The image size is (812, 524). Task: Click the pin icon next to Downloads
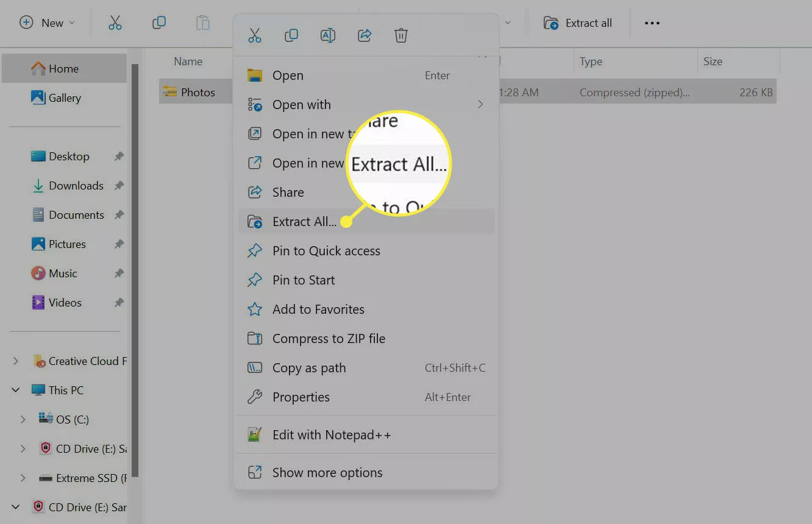119,186
